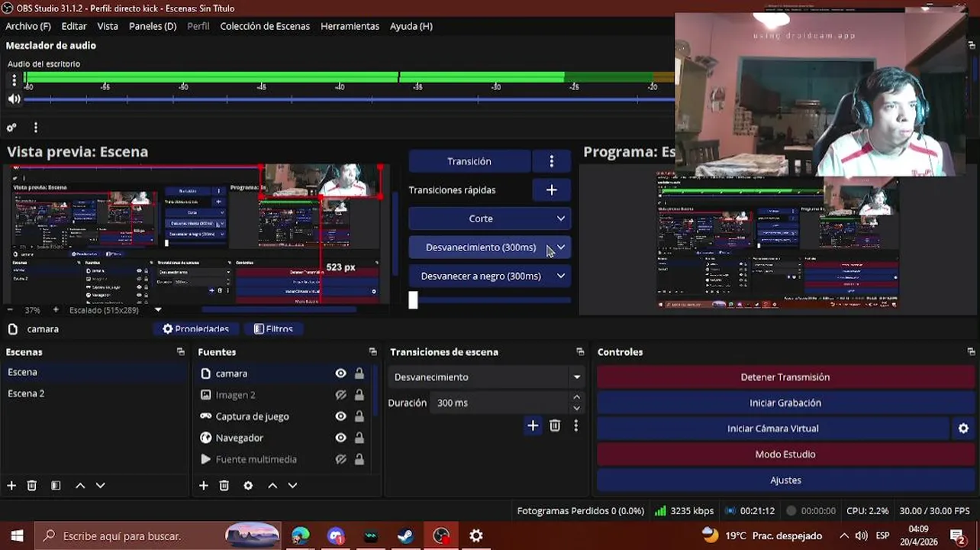Viewport: 980px width, 550px height.
Task: Click the Duración 300 ms field
Action: coord(501,403)
